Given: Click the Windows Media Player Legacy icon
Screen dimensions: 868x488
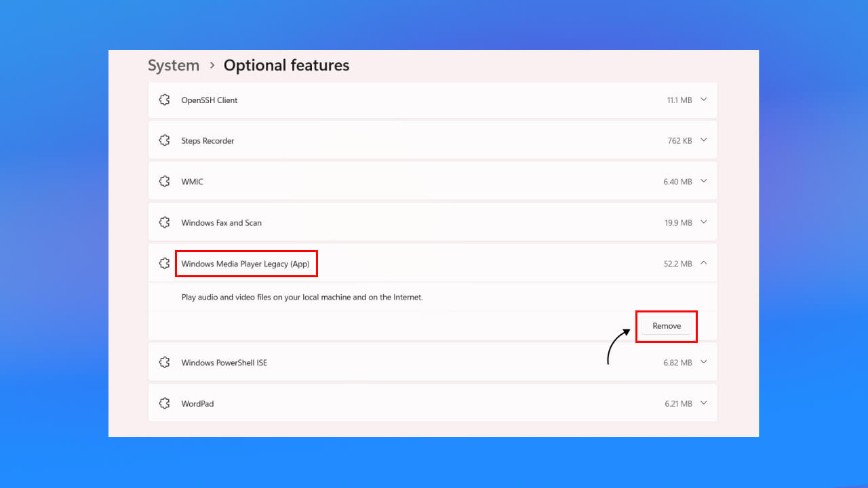Looking at the screenshot, I should coord(164,264).
